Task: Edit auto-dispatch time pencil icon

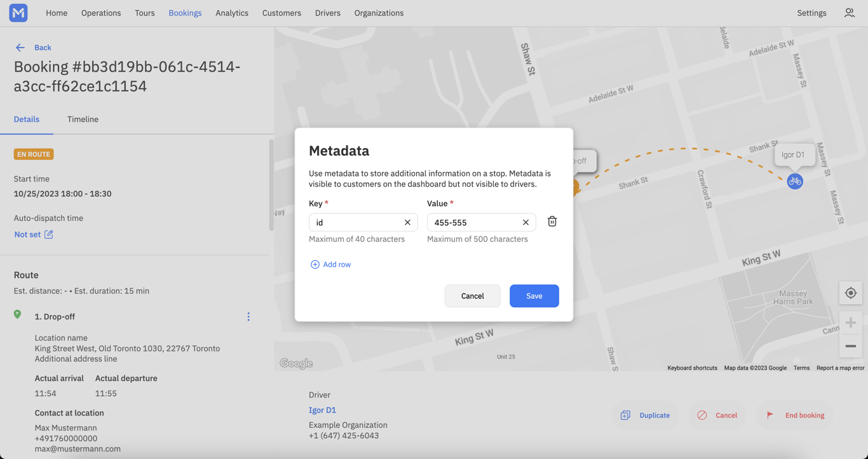Action: (49, 234)
